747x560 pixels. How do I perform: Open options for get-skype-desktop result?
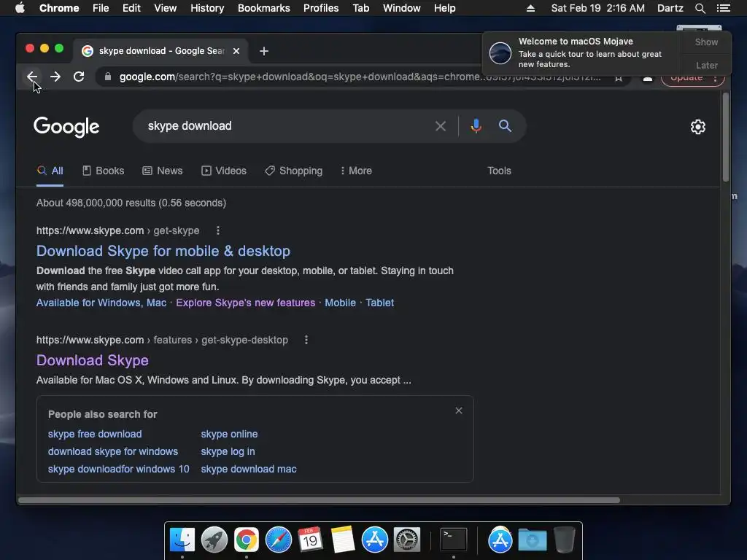pyautogui.click(x=306, y=340)
